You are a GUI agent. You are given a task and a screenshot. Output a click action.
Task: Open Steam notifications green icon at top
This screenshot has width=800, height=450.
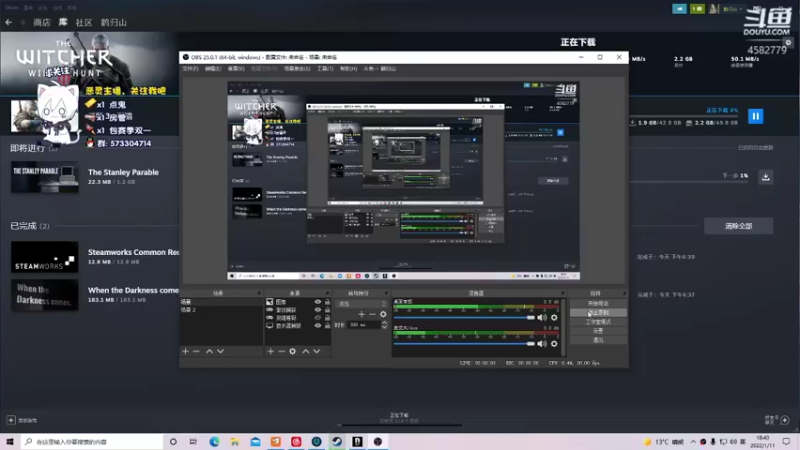click(x=697, y=9)
